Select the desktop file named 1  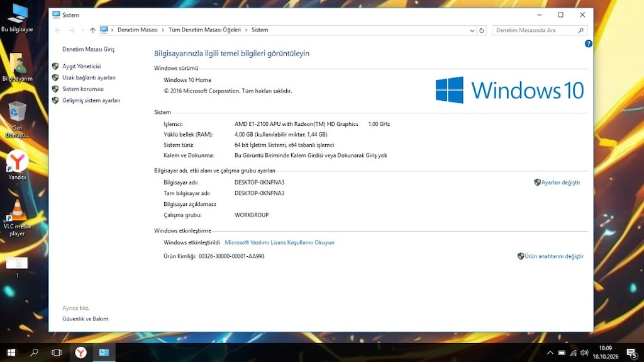click(17, 267)
